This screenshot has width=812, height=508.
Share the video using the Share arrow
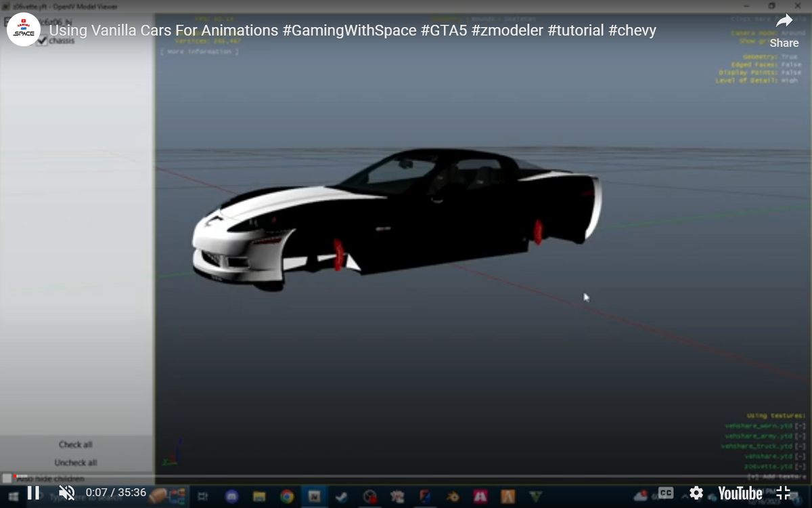click(x=784, y=29)
